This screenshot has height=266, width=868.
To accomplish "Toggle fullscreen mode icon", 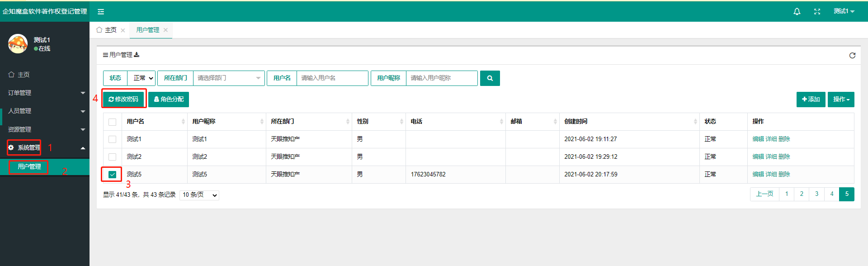I will [817, 12].
